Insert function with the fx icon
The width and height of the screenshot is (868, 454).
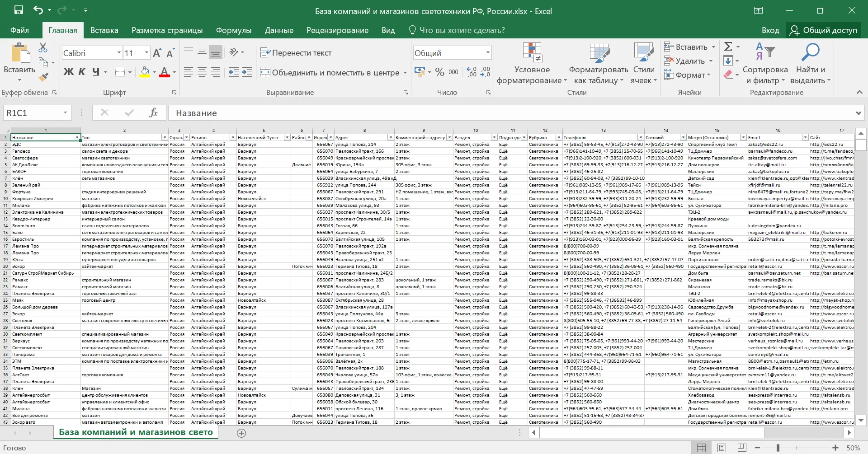[153, 113]
